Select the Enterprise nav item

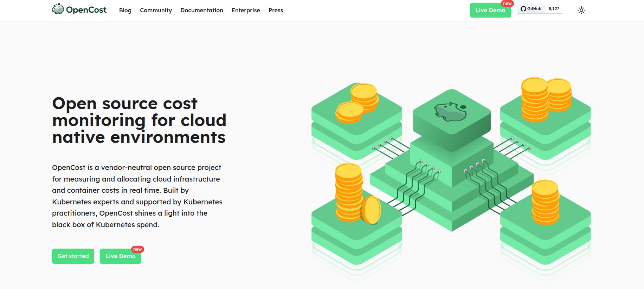(246, 10)
